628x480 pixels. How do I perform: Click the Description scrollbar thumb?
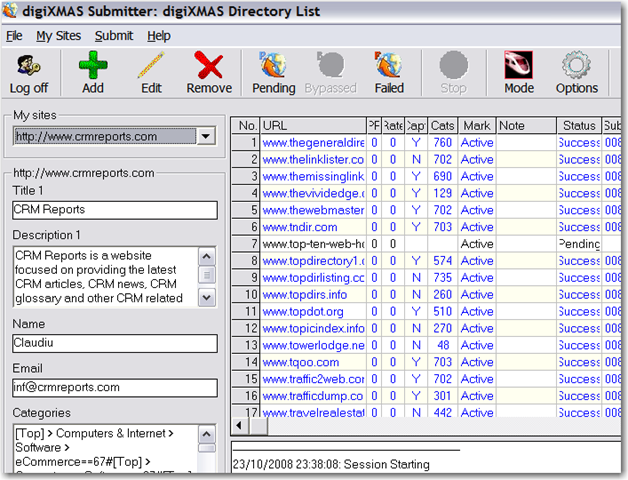point(207,275)
